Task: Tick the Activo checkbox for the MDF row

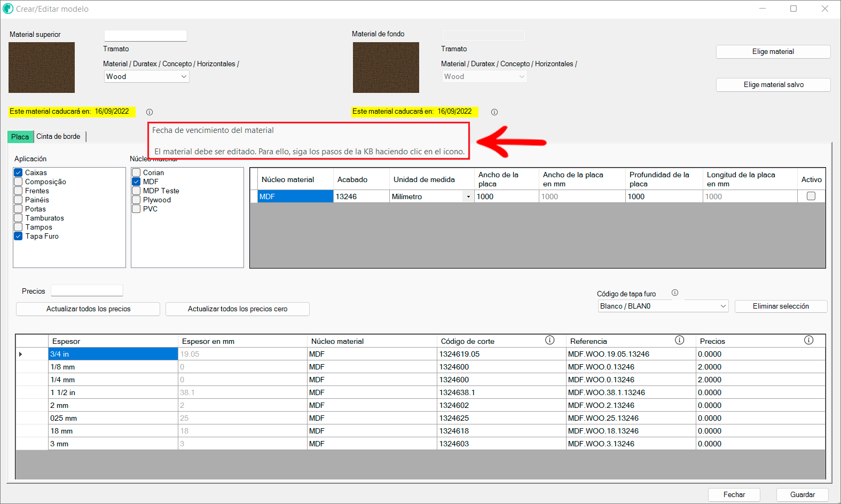Action: (811, 196)
